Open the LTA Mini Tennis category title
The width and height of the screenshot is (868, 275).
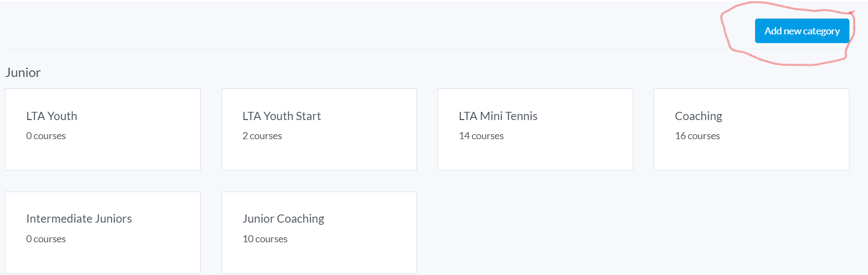[x=498, y=116]
